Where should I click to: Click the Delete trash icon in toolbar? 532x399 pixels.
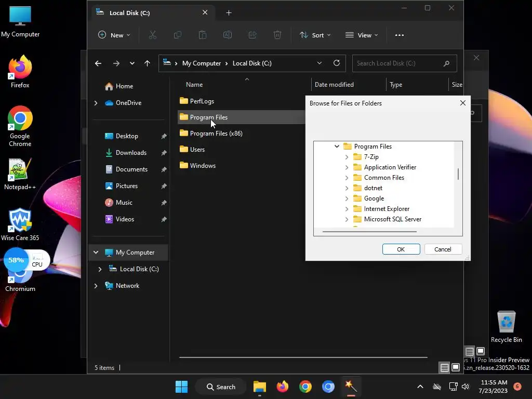pyautogui.click(x=277, y=35)
